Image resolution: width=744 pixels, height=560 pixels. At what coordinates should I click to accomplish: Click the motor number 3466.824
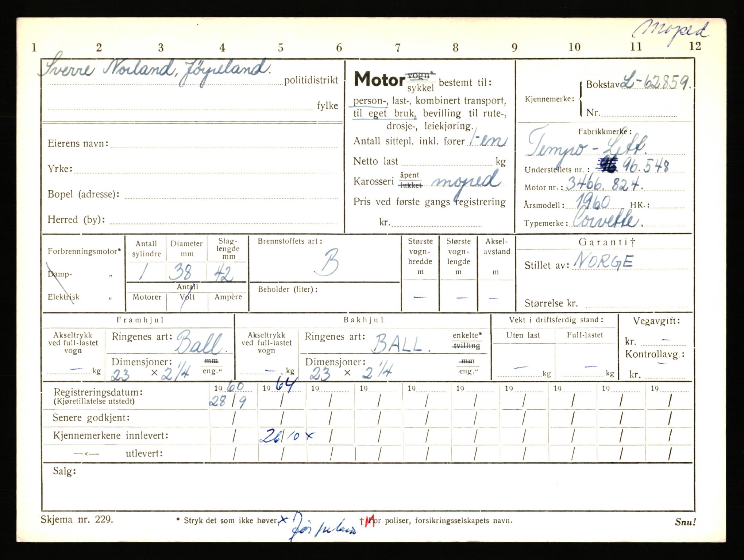(x=604, y=184)
